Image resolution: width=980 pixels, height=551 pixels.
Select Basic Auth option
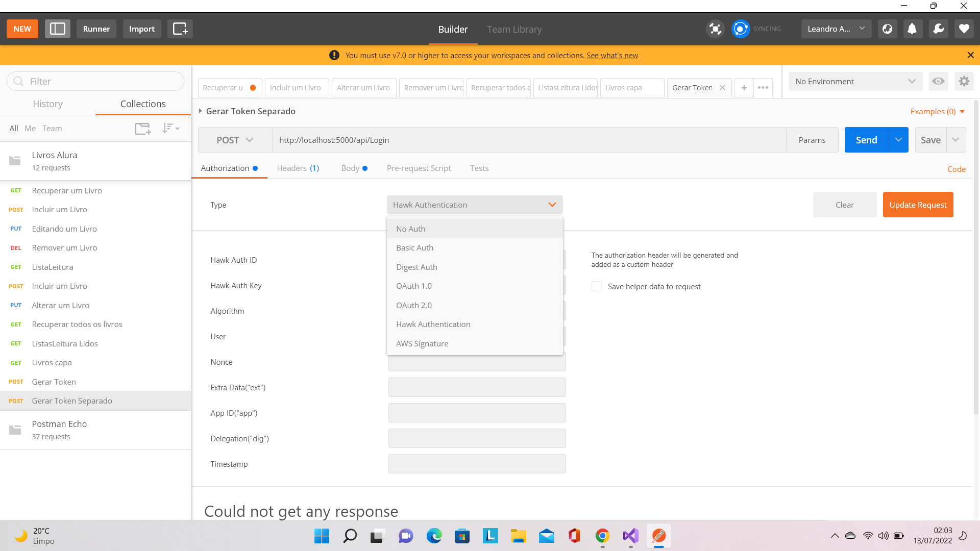coord(475,247)
